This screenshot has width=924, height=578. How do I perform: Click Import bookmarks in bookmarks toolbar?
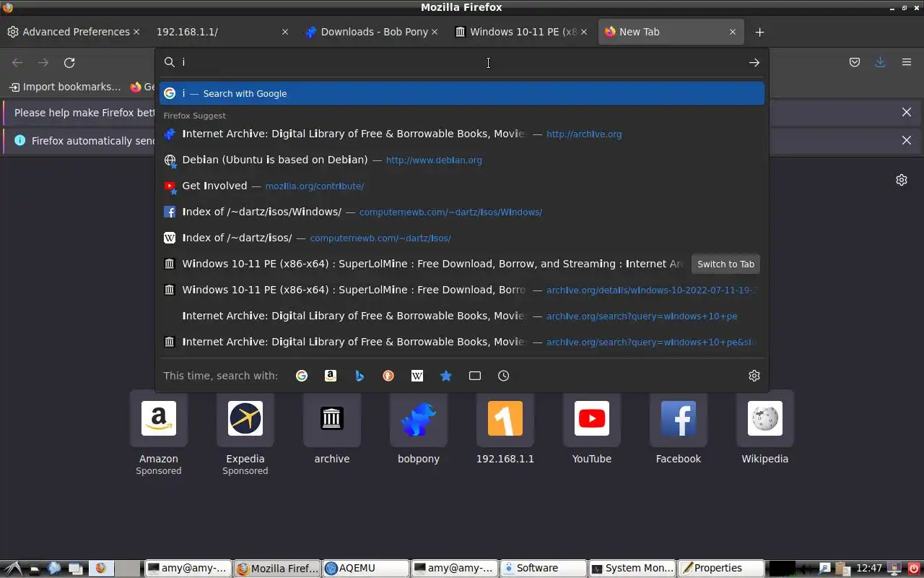coord(65,87)
